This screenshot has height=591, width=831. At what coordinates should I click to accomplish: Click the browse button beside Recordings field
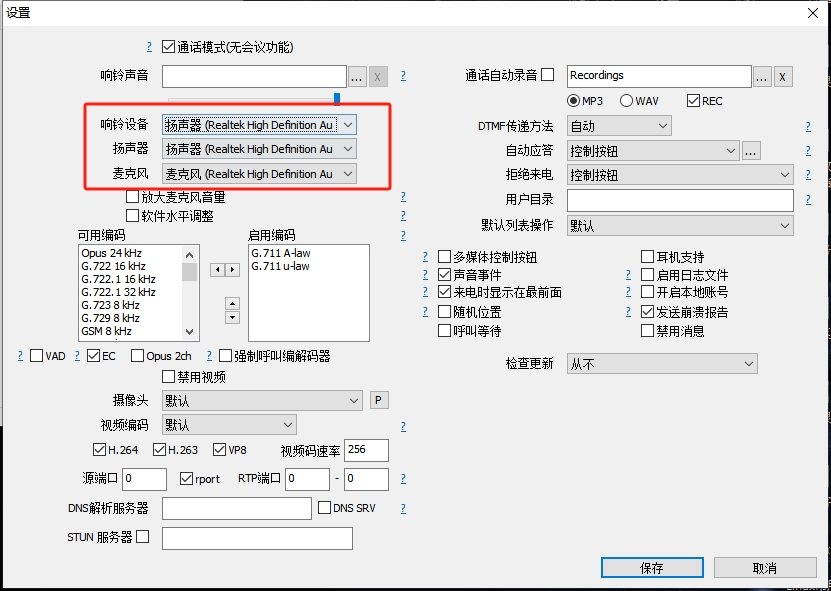[x=762, y=77]
